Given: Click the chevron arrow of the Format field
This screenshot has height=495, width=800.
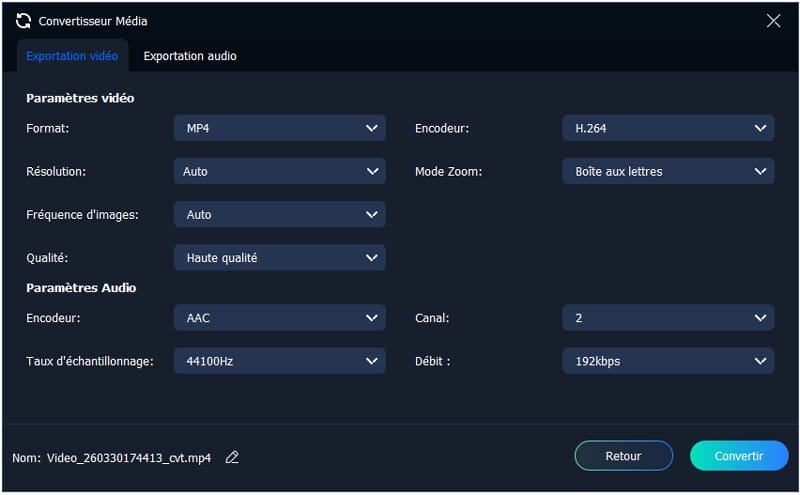Looking at the screenshot, I should click(x=372, y=128).
